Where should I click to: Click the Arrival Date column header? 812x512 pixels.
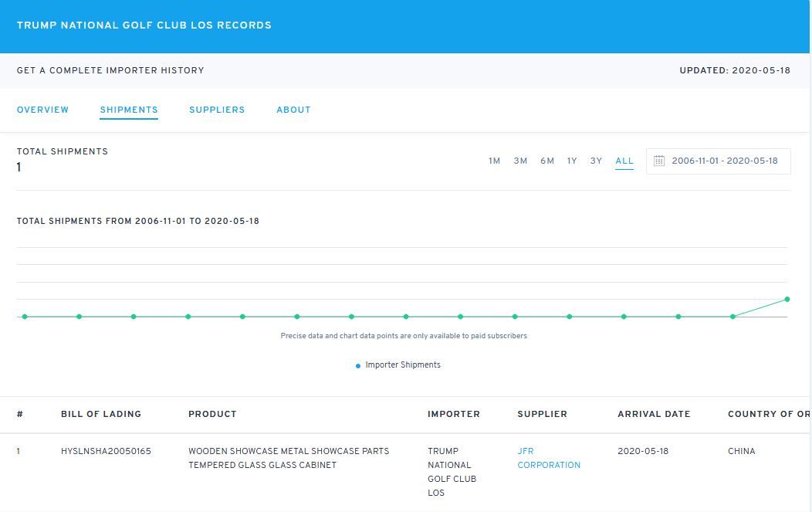(654, 414)
